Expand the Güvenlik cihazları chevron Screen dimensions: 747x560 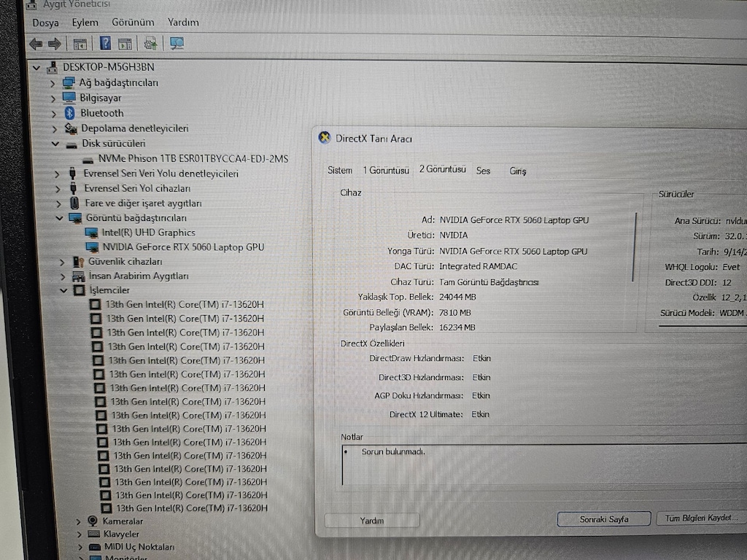pos(61,262)
